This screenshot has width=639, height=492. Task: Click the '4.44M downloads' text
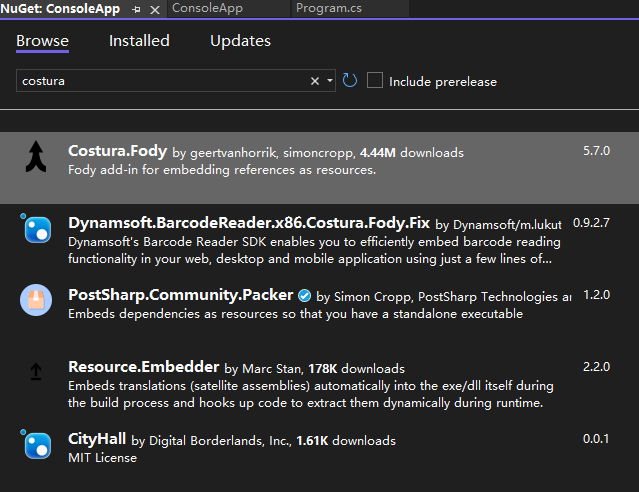coord(412,153)
